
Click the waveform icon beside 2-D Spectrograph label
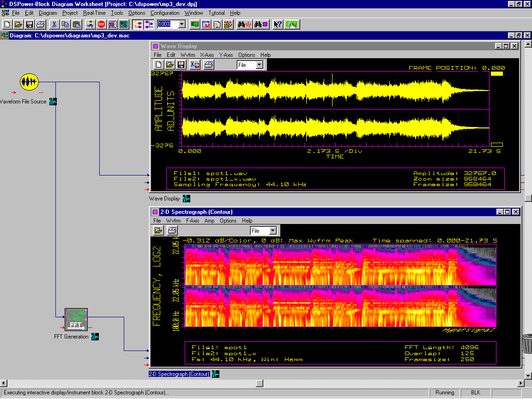click(x=216, y=374)
